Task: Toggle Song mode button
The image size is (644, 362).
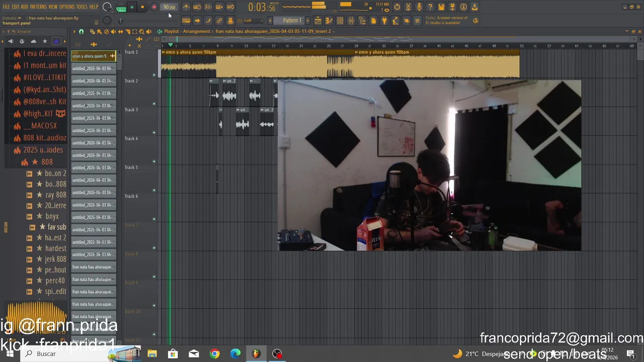Action: (x=121, y=8)
